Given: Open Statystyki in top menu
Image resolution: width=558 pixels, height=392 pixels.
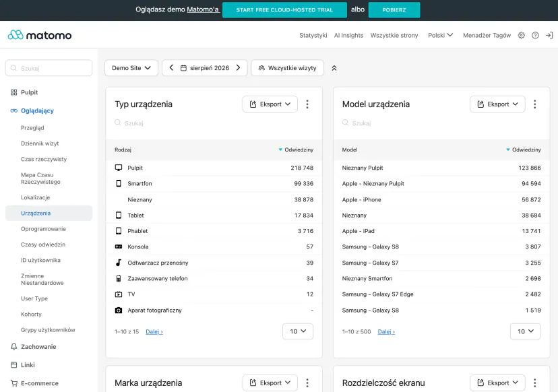Looking at the screenshot, I should click(313, 35).
